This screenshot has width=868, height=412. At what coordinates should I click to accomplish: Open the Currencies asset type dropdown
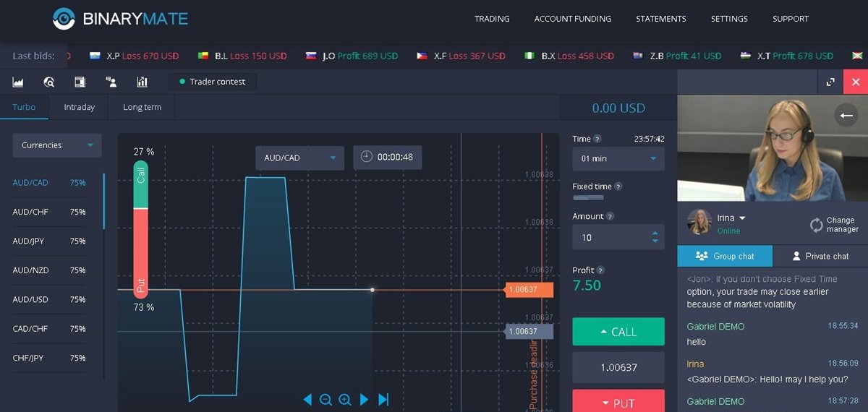(x=57, y=145)
